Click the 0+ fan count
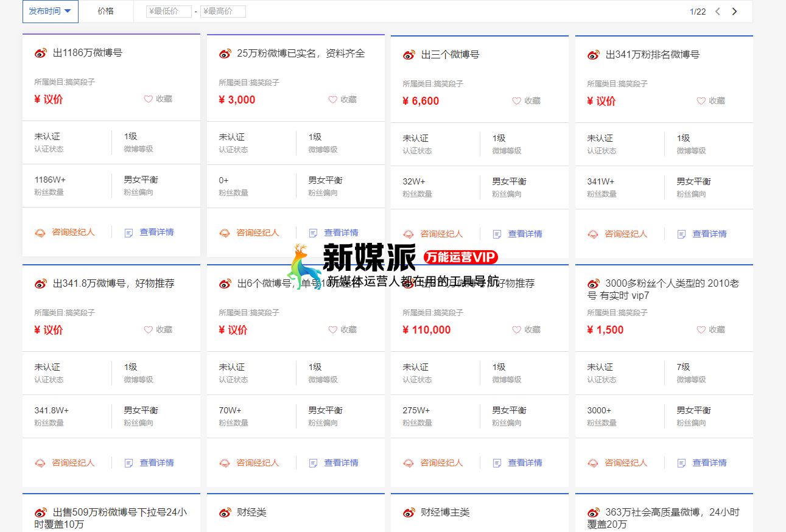The width and height of the screenshot is (786, 532). tap(224, 181)
